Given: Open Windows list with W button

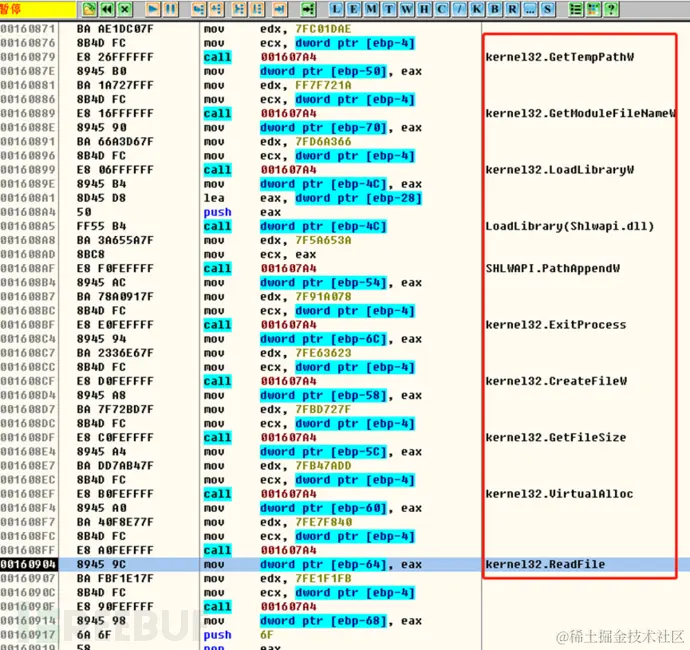Looking at the screenshot, I should tap(407, 9).
